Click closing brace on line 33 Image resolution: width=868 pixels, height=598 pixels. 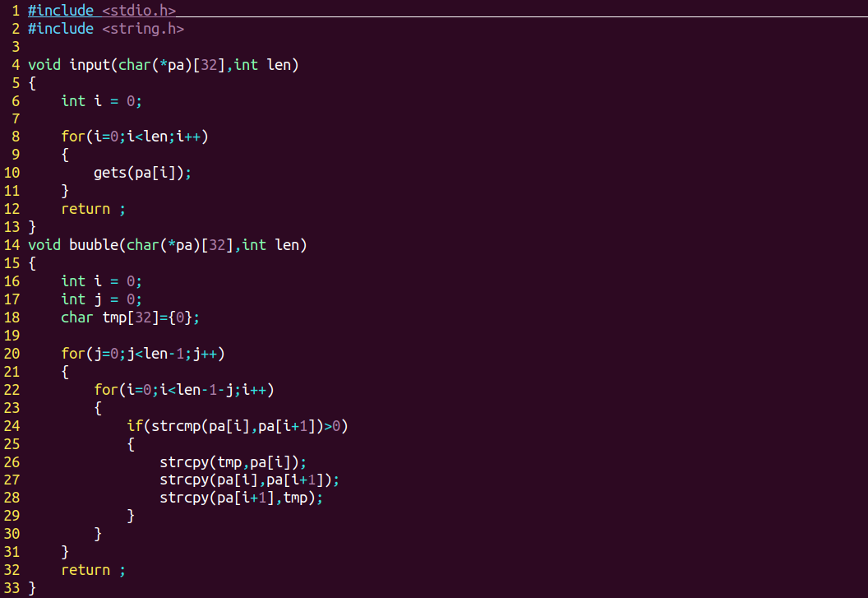tap(32, 588)
